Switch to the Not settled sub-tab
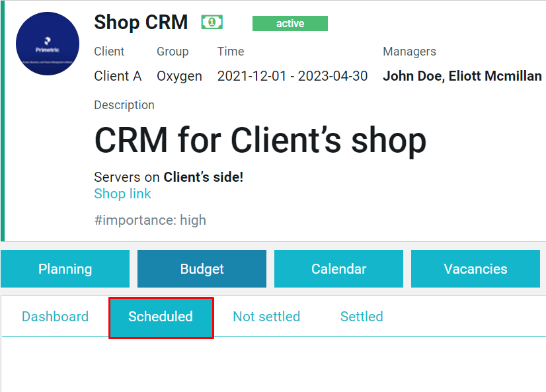This screenshot has width=546, height=392. (266, 317)
